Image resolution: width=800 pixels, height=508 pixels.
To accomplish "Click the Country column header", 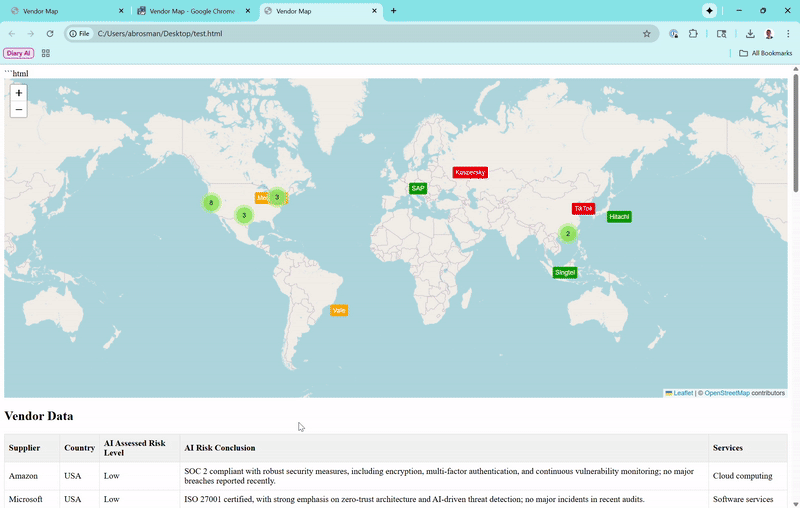I will [x=80, y=448].
